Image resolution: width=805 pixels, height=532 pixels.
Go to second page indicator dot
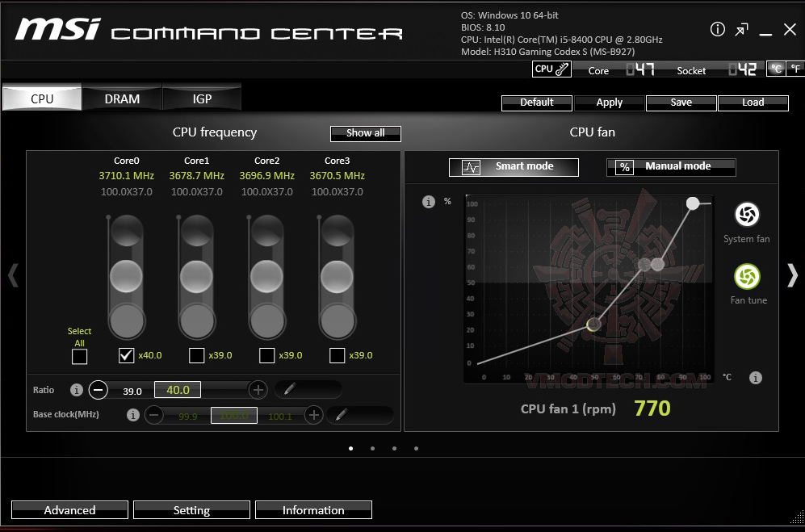373,449
